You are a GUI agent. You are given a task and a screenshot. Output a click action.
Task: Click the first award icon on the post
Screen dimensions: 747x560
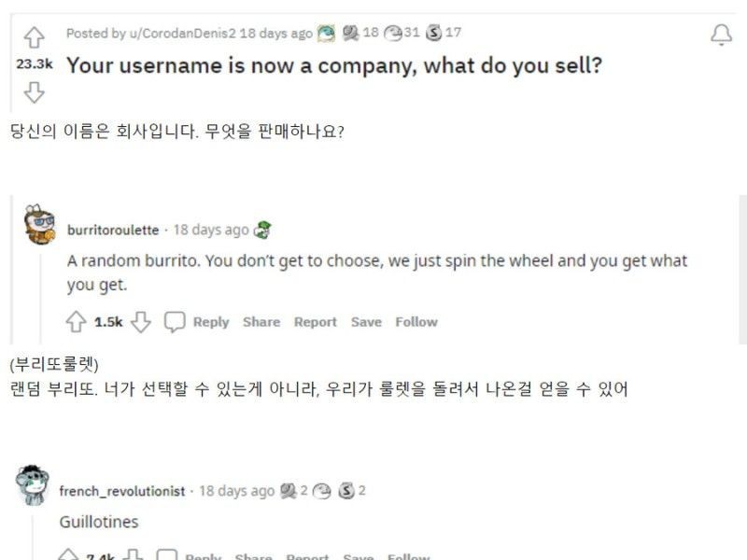point(326,34)
